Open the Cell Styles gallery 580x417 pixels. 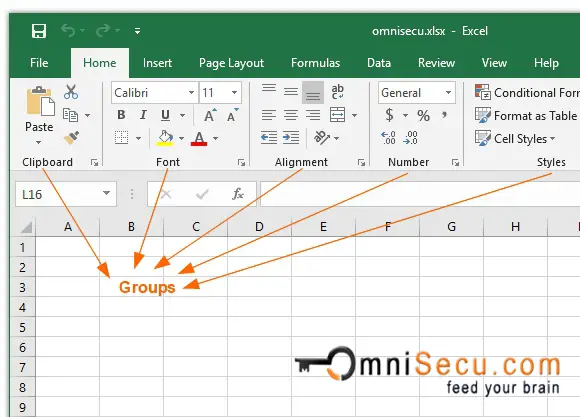pos(515,138)
